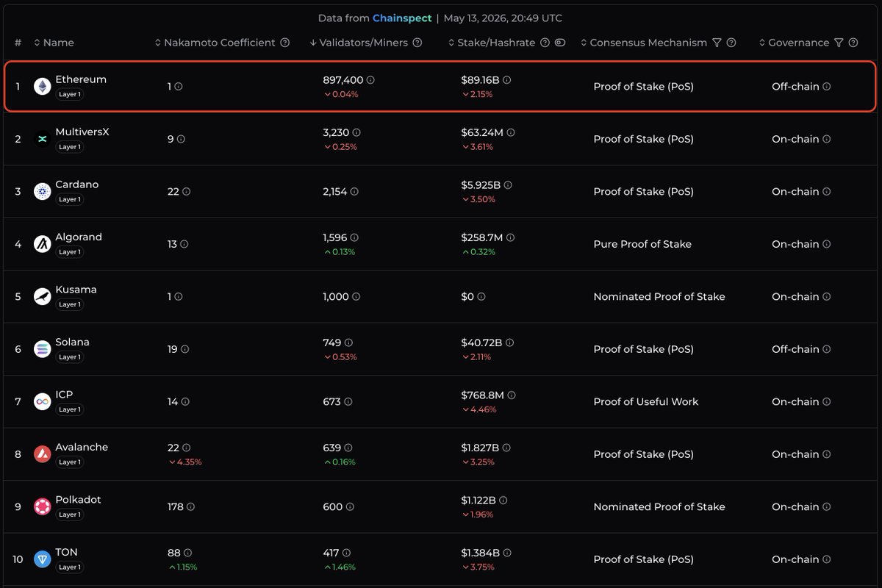This screenshot has height=588, width=882.
Task: Click the ICP logo icon
Action: (x=43, y=402)
